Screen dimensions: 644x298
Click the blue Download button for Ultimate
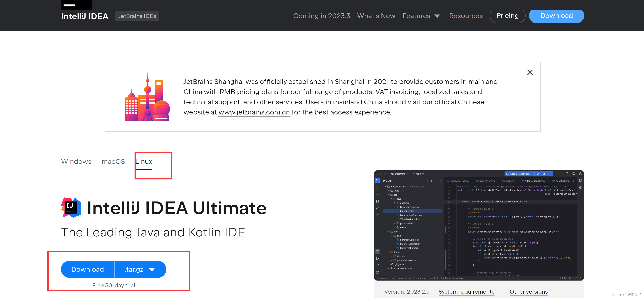(x=87, y=269)
